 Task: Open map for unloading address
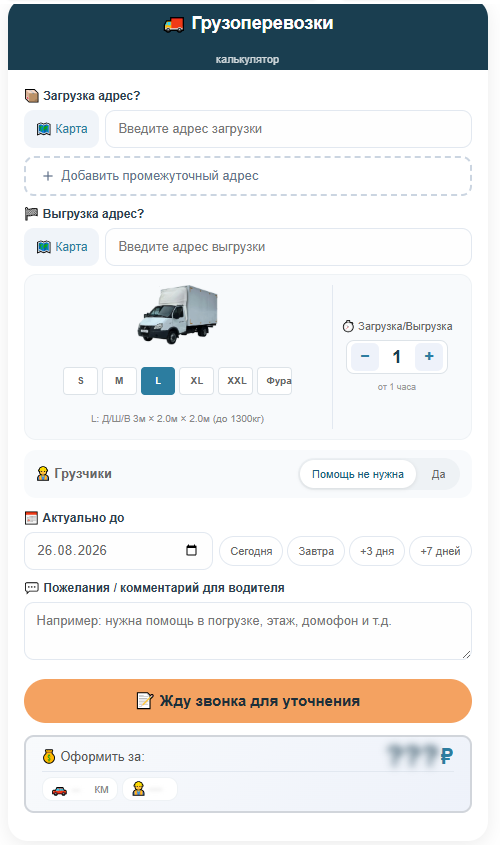click(x=61, y=247)
